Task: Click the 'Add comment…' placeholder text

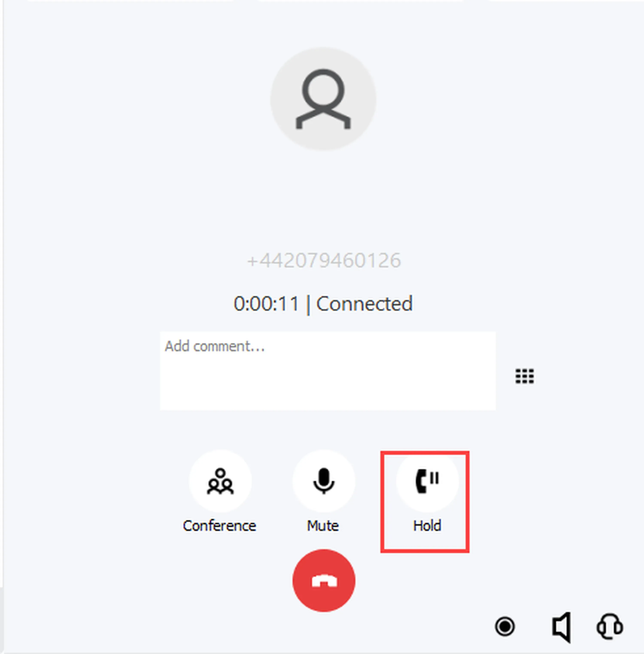Action: click(215, 346)
